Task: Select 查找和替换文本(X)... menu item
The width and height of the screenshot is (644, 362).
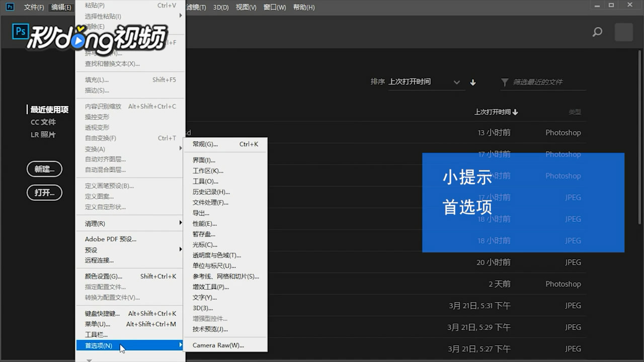Action: click(x=130, y=64)
